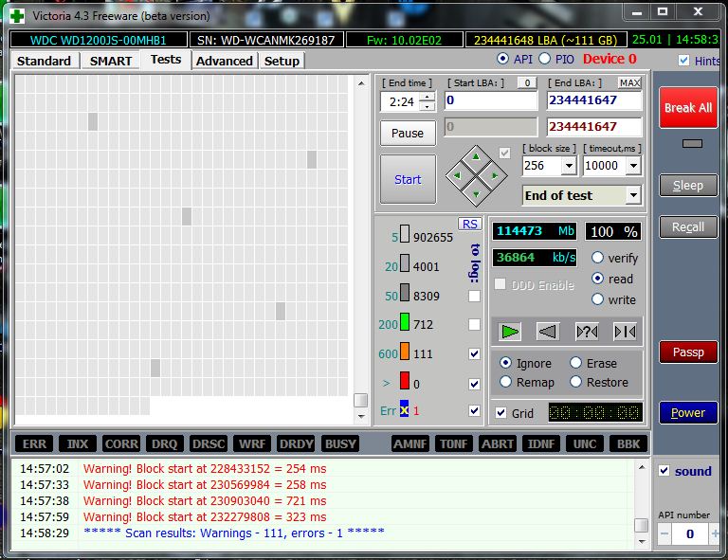
Task: Click the random seek ?| icon
Action: pyautogui.click(x=587, y=331)
